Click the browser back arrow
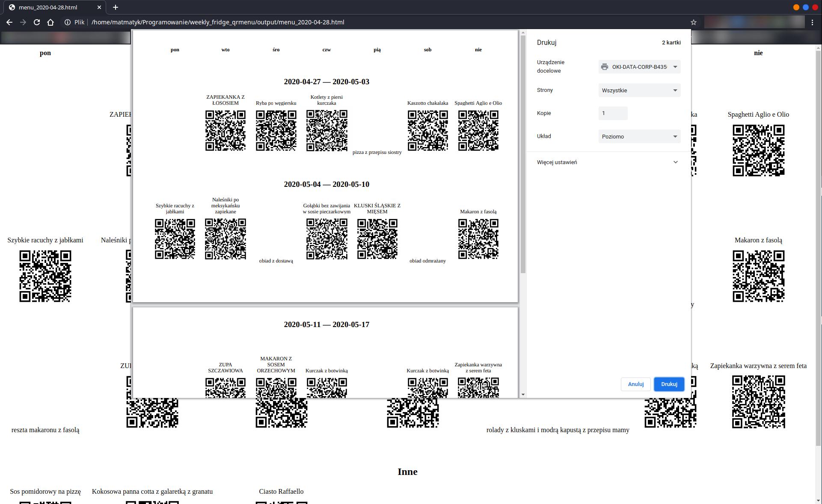The image size is (822, 504). (9, 22)
